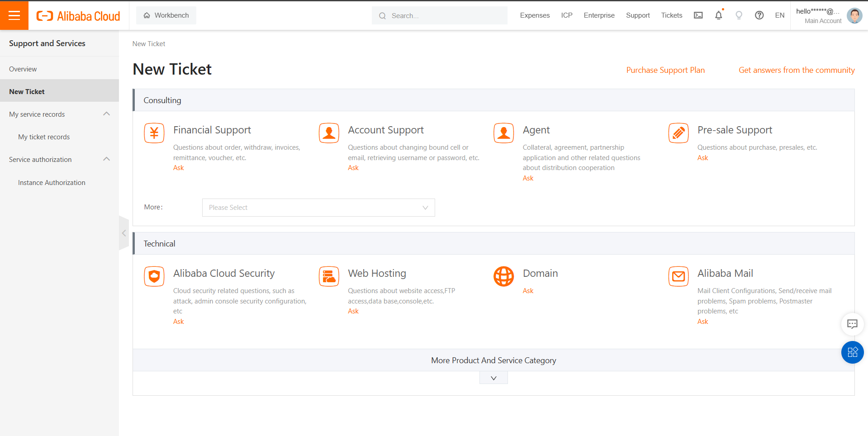The width and height of the screenshot is (868, 436).
Task: Click the Financial Support heading
Action: pos(212,130)
